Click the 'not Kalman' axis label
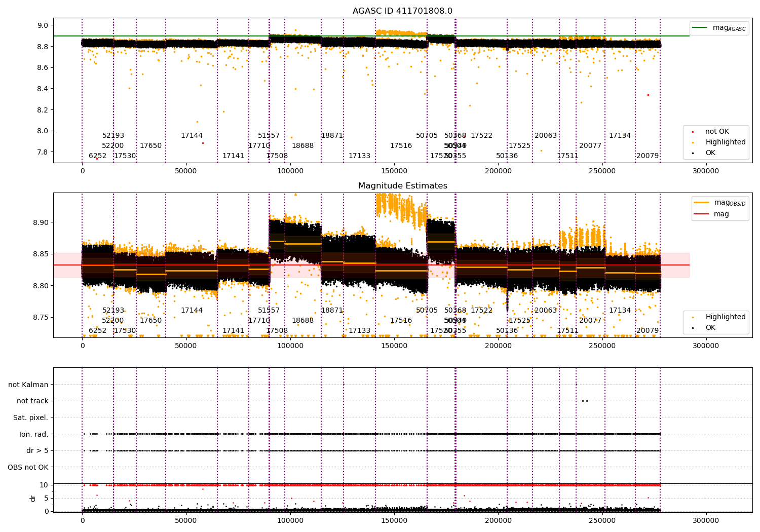This screenshot has width=760, height=532. click(x=28, y=385)
